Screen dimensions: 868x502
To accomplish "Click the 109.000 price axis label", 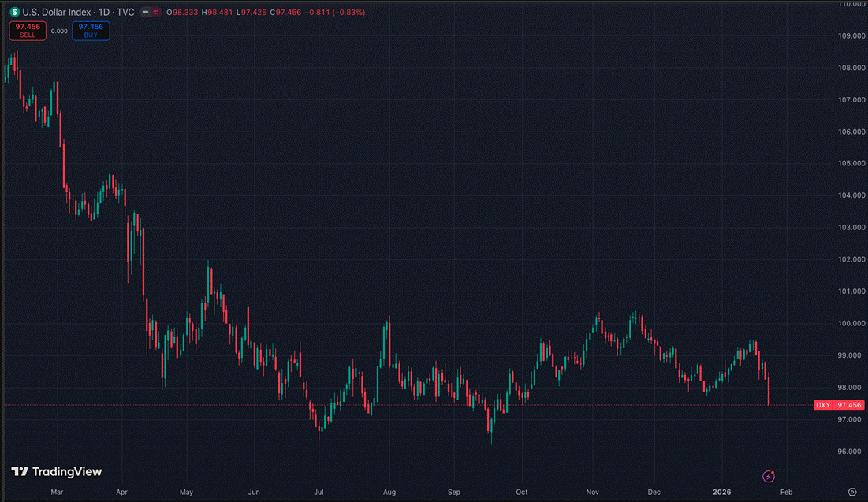I will [851, 36].
